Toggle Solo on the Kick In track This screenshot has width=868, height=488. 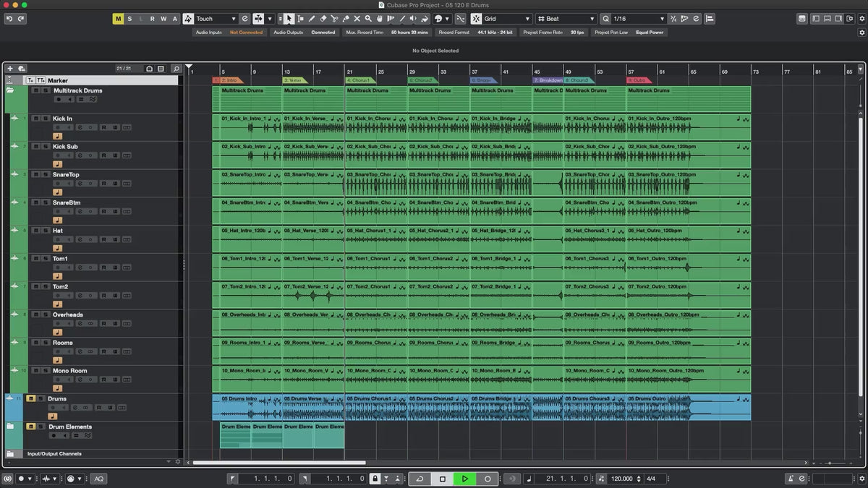point(46,119)
